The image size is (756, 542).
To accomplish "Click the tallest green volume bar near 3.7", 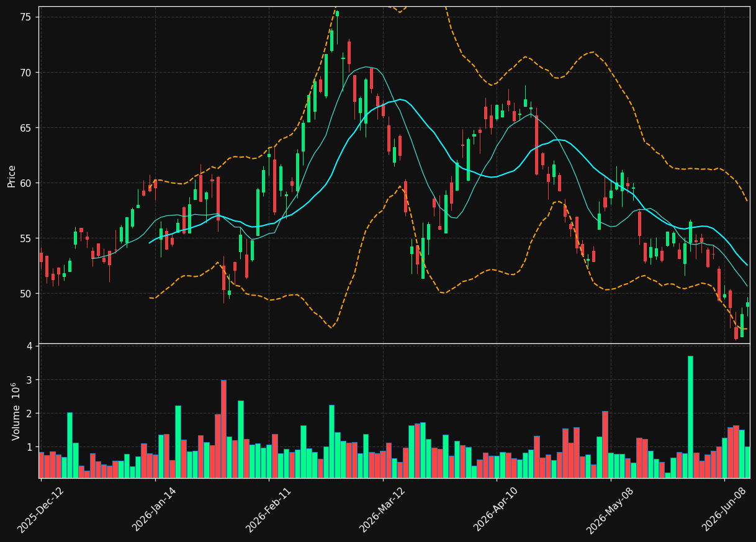I will click(x=690, y=417).
